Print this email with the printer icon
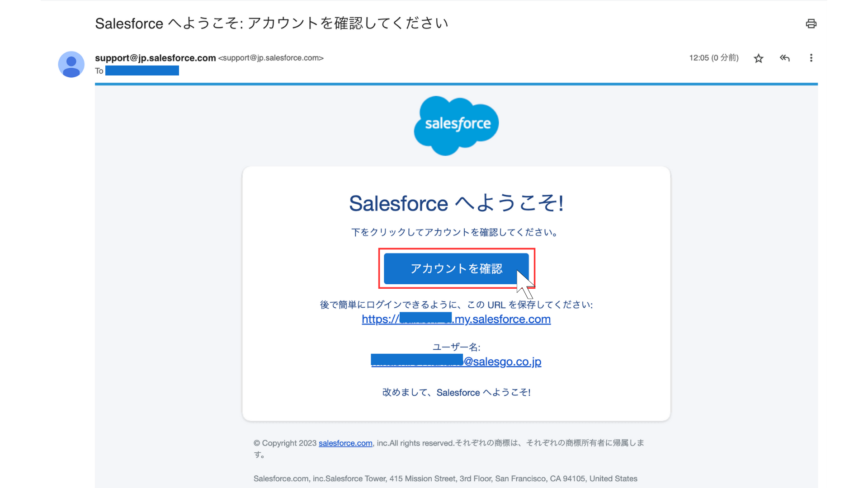The image size is (868, 488). click(x=811, y=23)
